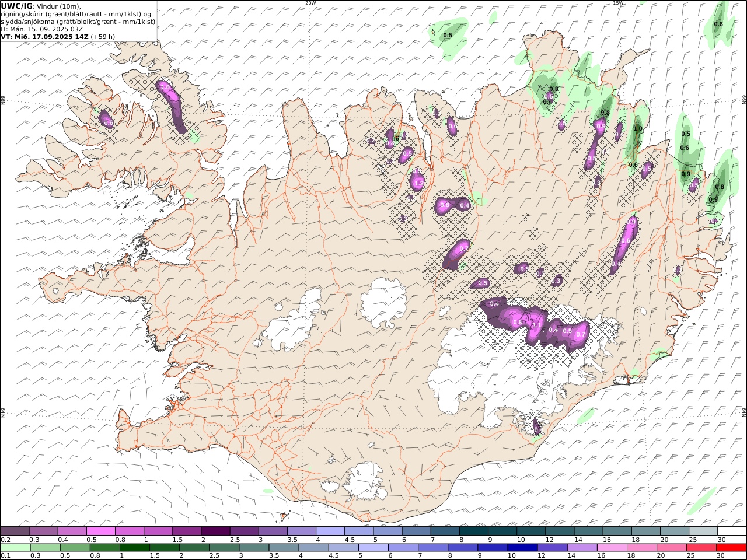Viewport: 747px width, 560px height.
Task: Click the '1.2' precipitation value on the map
Action: click(x=418, y=183)
